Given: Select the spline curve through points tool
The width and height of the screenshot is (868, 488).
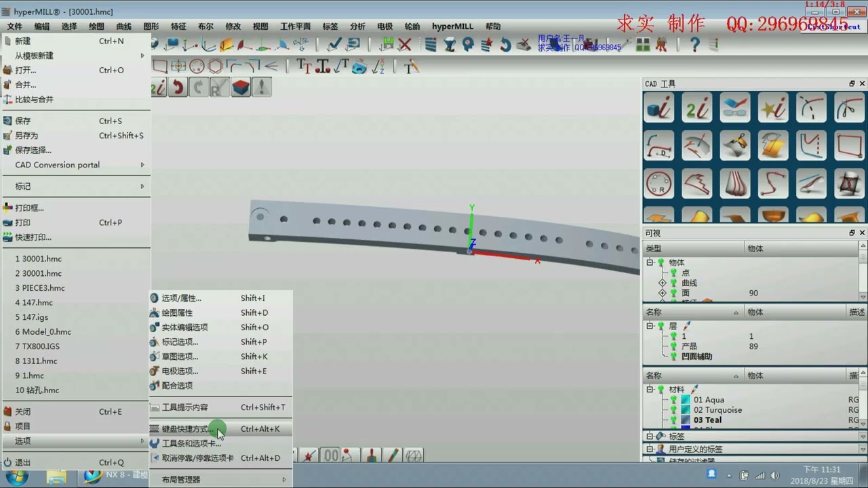Looking at the screenshot, I should [x=773, y=184].
